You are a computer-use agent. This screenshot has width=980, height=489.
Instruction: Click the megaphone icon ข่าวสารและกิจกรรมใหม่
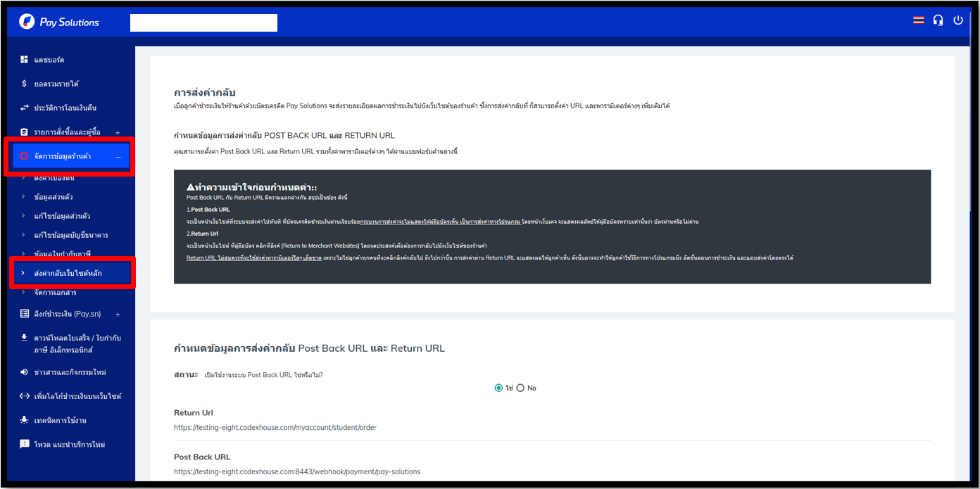pos(25,372)
